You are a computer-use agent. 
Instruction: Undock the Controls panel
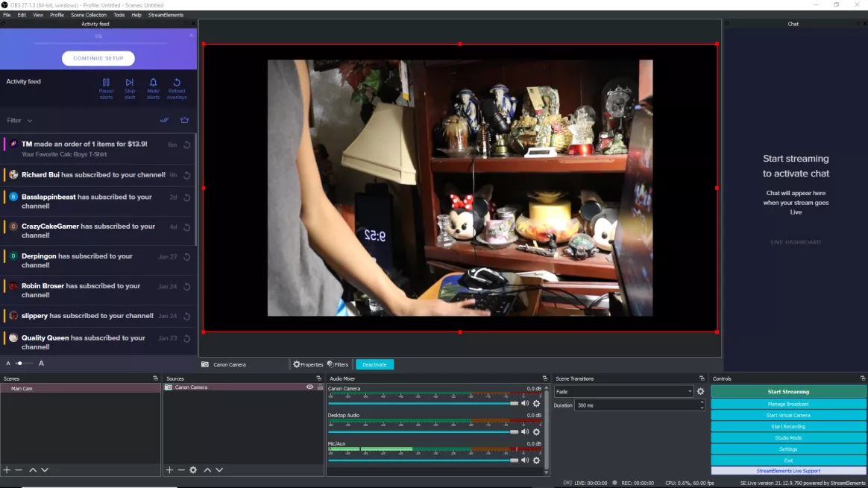[x=863, y=378]
